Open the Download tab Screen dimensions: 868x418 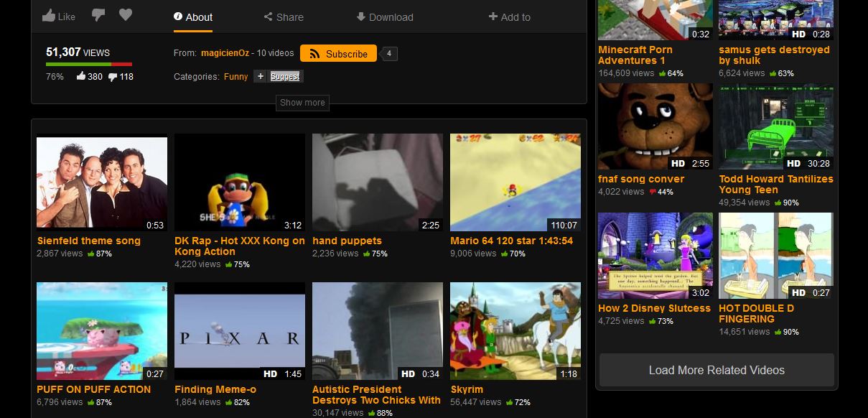[384, 17]
